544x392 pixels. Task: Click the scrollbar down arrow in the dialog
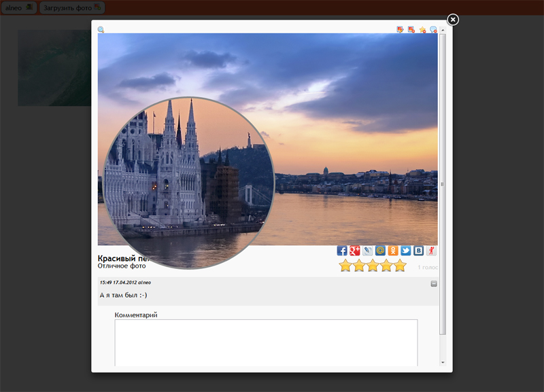[x=443, y=363]
